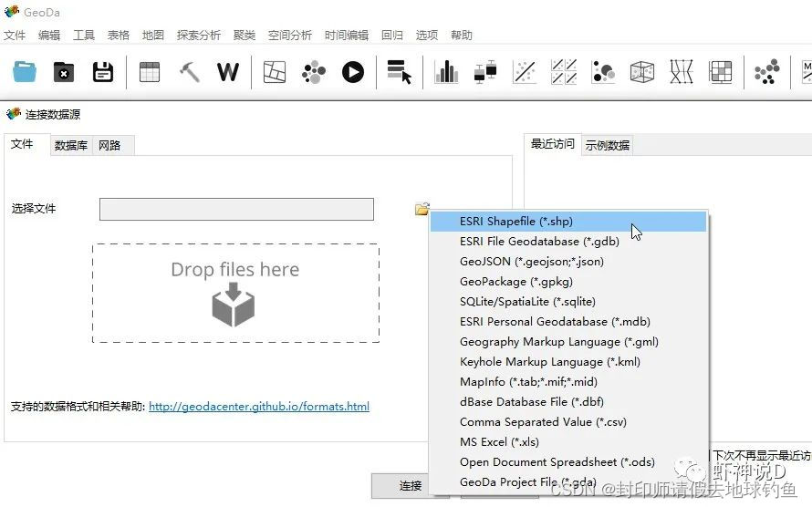
Task: Select dBase Database File (*.dbf)
Action: [568, 402]
